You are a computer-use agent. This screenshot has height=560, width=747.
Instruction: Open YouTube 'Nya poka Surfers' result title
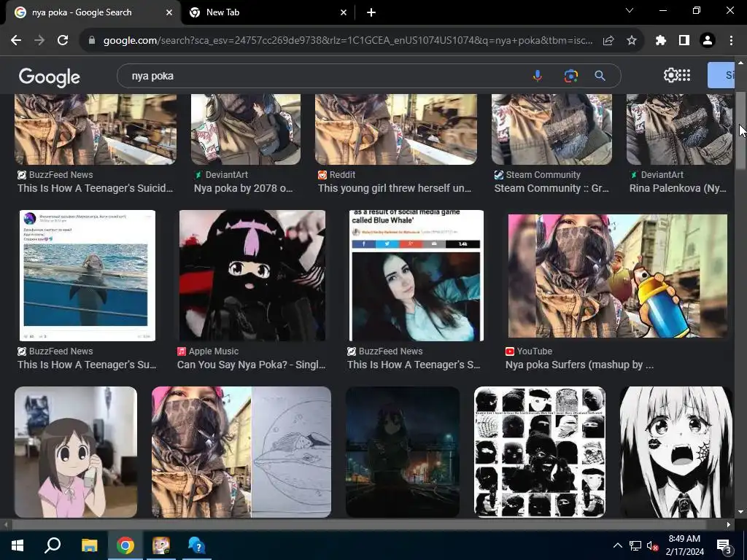point(579,365)
